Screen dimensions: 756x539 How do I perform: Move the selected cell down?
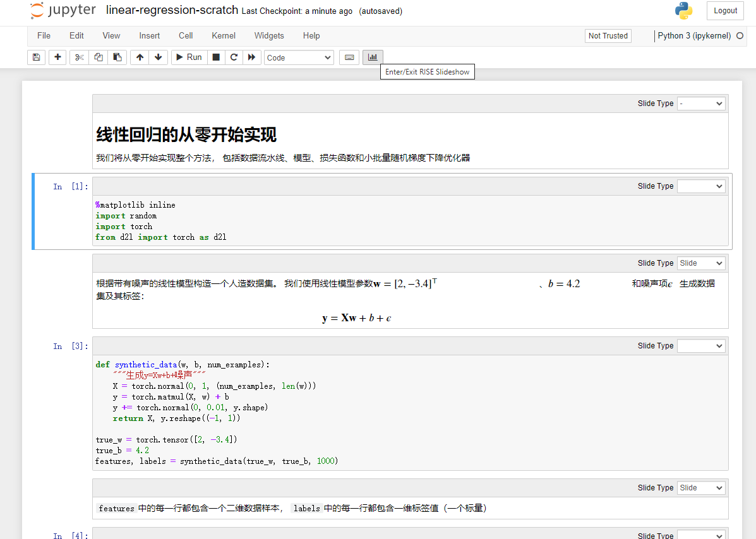(x=158, y=57)
